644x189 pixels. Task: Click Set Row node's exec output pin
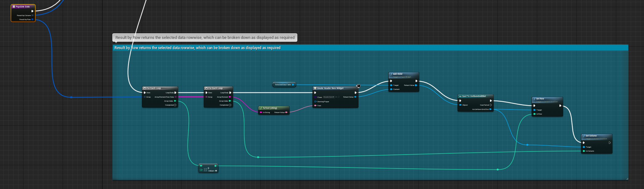tap(560, 106)
